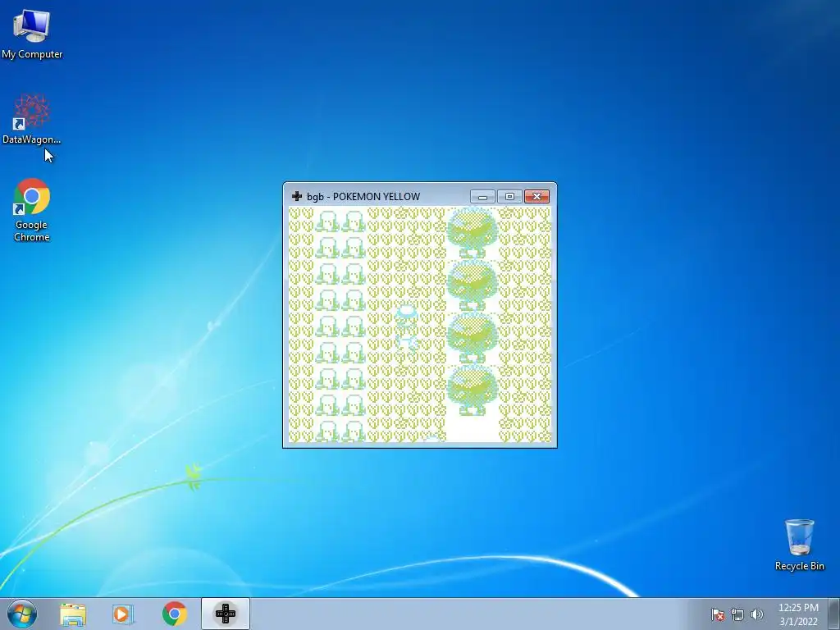The image size is (840, 630).
Task: Maximize the bgb POKEMON YELLOW window
Action: (x=509, y=197)
